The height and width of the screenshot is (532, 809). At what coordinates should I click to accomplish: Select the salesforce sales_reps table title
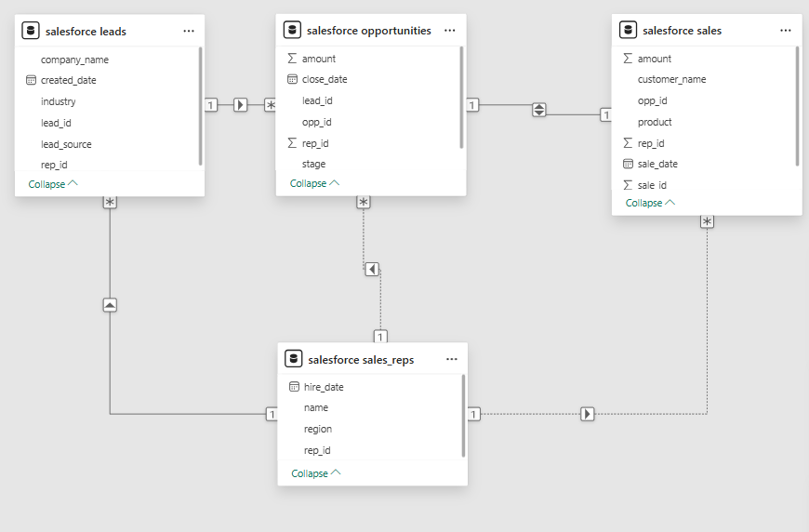[x=361, y=360]
